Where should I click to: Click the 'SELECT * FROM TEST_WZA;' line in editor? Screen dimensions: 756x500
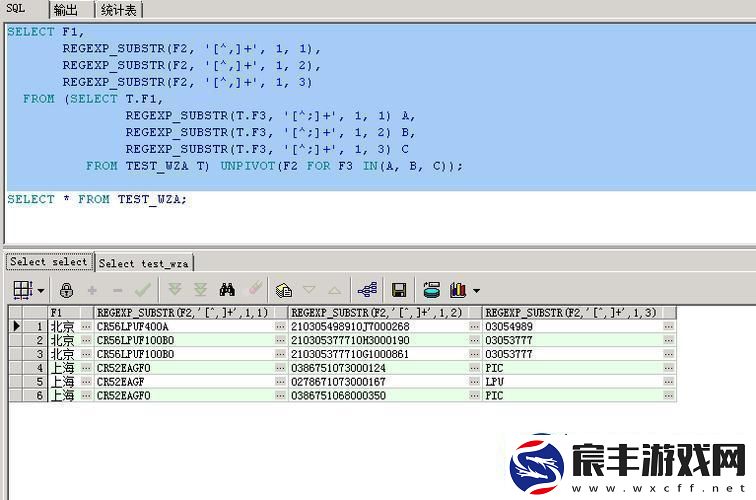click(97, 199)
